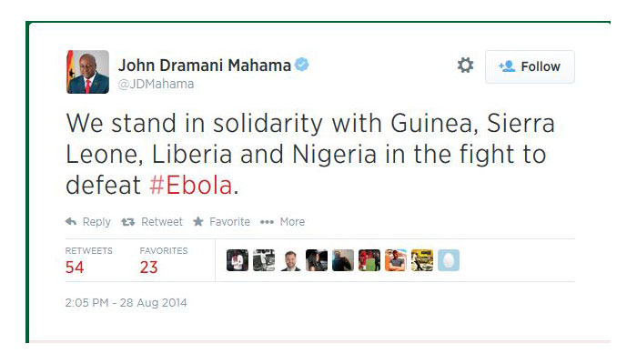Click the man in suit avatar

tap(290, 260)
